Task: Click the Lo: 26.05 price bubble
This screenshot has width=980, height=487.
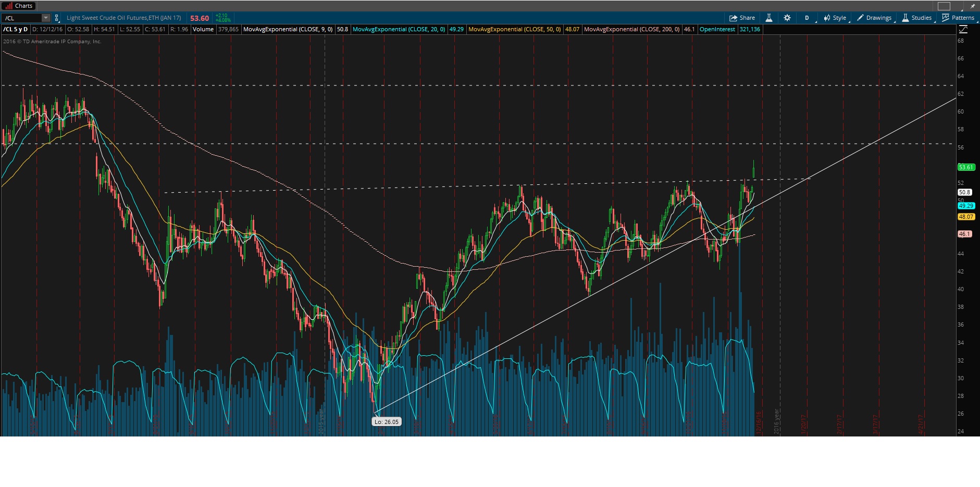Action: [386, 422]
